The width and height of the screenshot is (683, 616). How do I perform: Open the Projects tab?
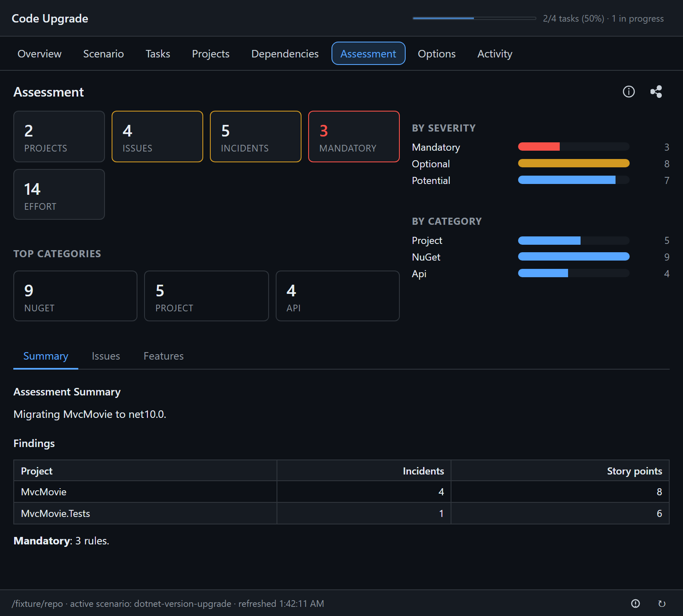pos(211,54)
